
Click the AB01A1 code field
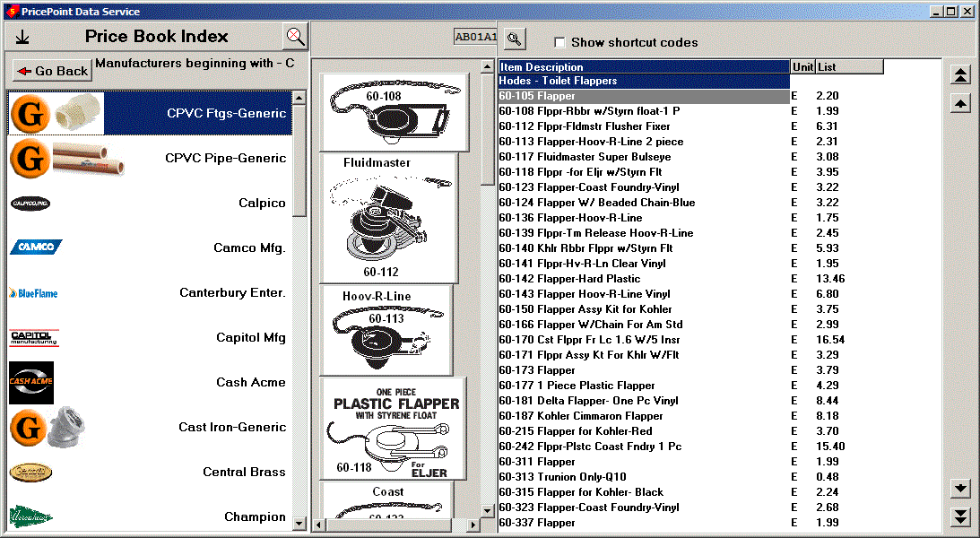[475, 37]
